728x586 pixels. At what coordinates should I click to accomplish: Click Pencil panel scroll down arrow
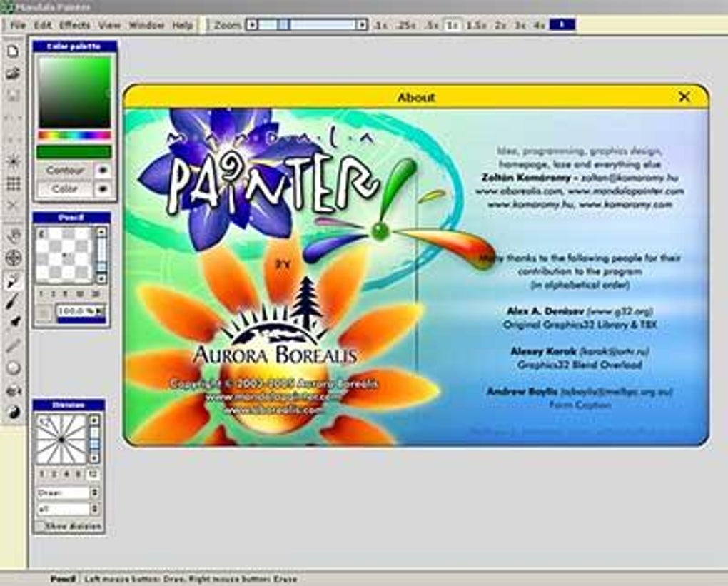coord(101,278)
